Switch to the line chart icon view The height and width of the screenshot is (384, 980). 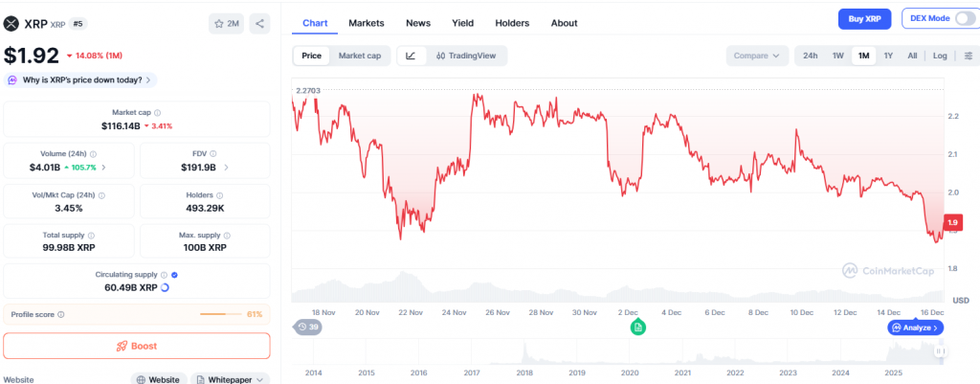point(411,56)
